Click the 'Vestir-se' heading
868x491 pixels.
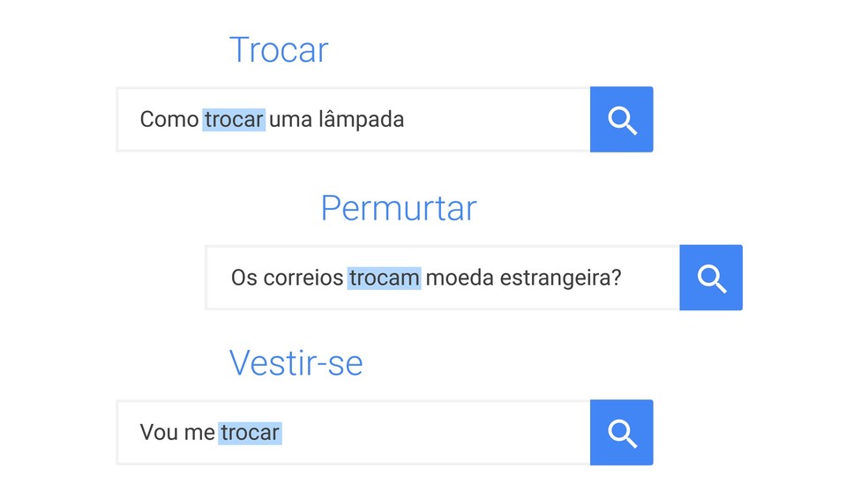pyautogui.click(x=296, y=363)
